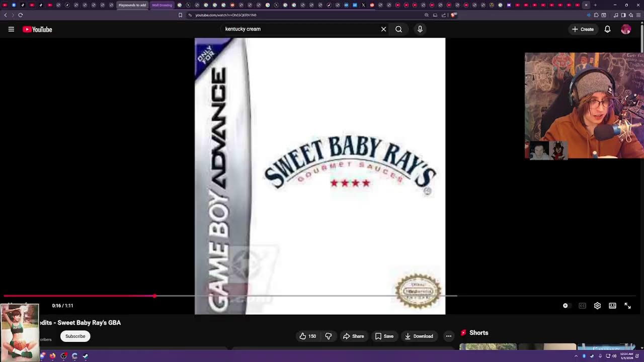Image resolution: width=644 pixels, height=362 pixels.
Task: Bookmark this page from the address bar
Action: point(180,15)
